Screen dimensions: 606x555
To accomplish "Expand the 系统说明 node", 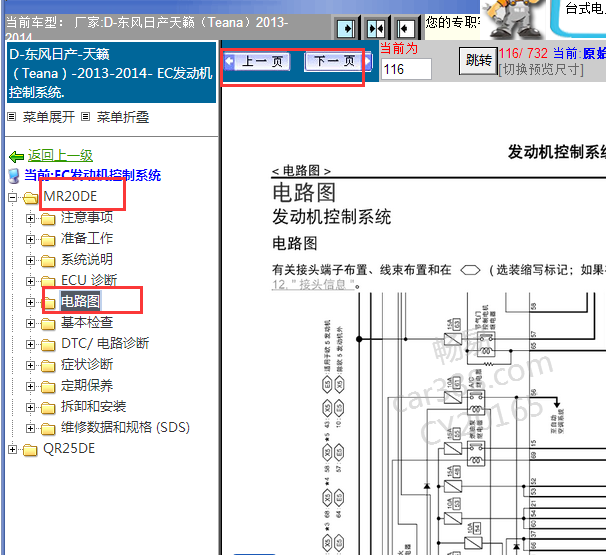I will pos(31,260).
